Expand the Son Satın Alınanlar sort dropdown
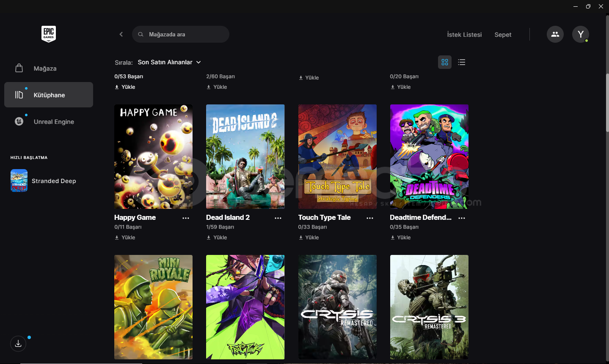This screenshot has width=609, height=364. [169, 62]
